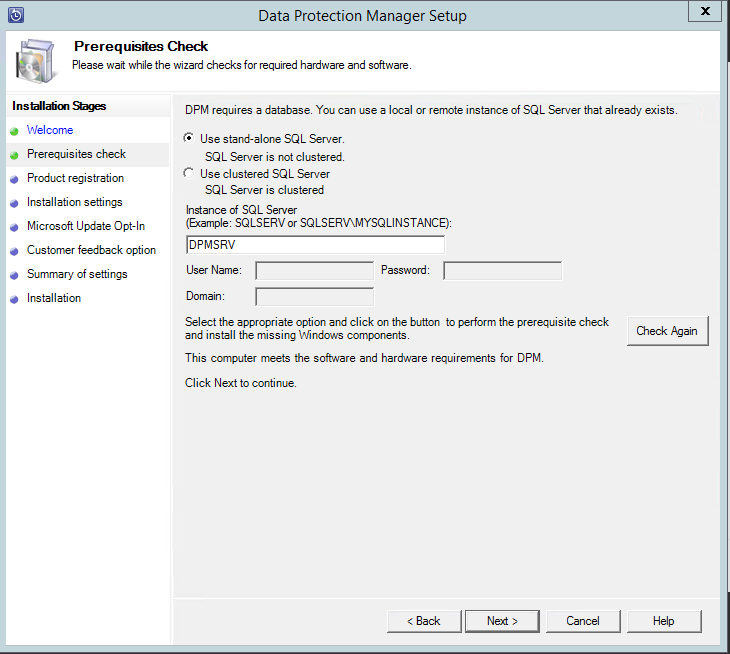Image resolution: width=730 pixels, height=654 pixels.
Task: Click the DPM app icon in title bar
Action: (16, 15)
